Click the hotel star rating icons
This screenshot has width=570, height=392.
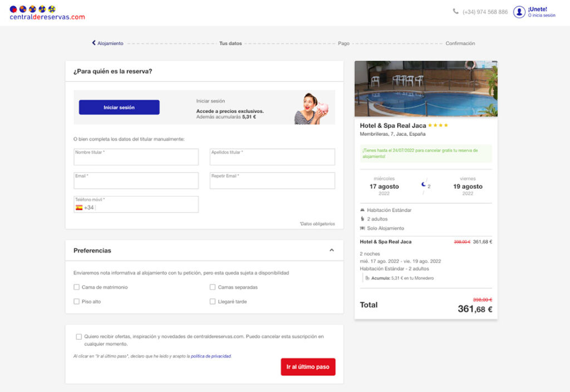pyautogui.click(x=438, y=125)
